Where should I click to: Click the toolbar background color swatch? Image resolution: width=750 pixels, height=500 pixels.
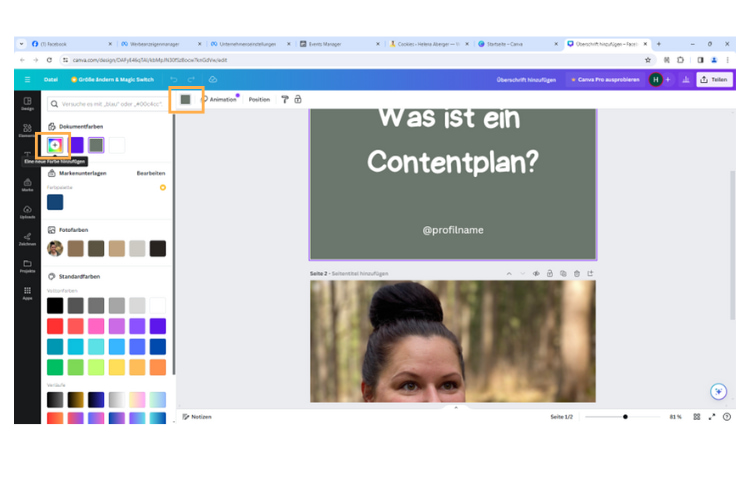[x=186, y=99]
